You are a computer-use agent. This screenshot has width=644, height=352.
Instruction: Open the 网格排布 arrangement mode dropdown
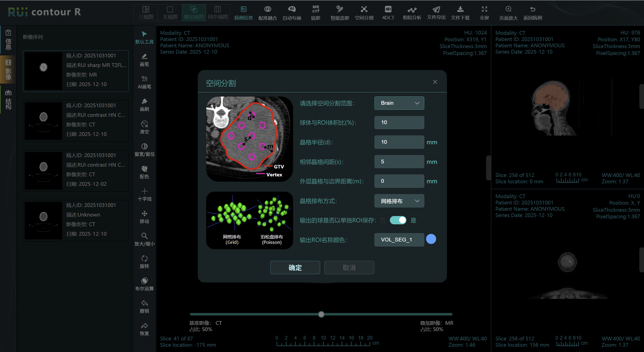pyautogui.click(x=399, y=201)
